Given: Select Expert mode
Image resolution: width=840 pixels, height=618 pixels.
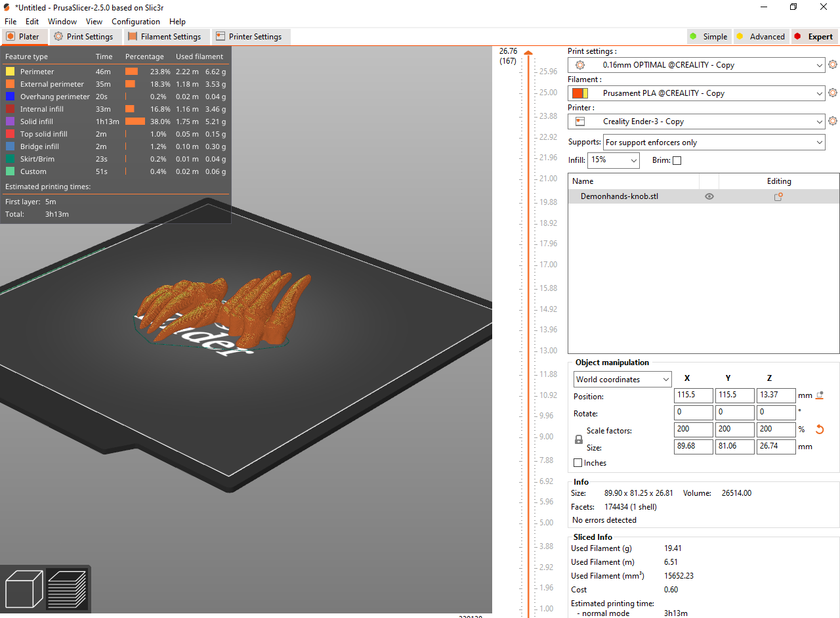Looking at the screenshot, I should (x=814, y=37).
